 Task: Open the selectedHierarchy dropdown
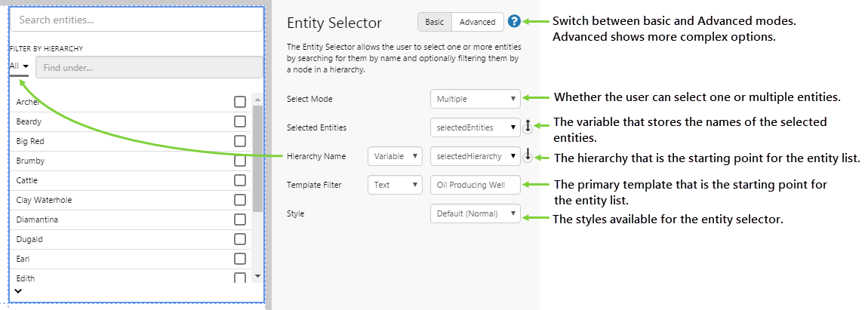476,156
